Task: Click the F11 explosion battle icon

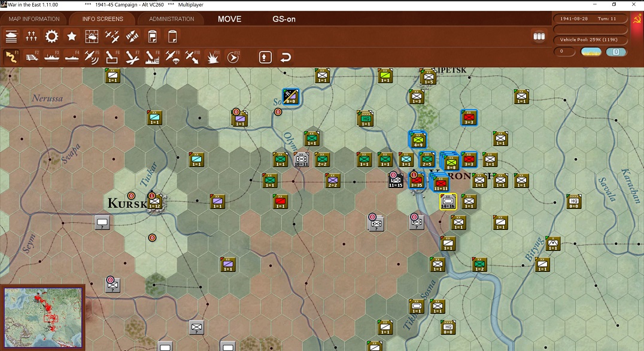Action: 212,57
